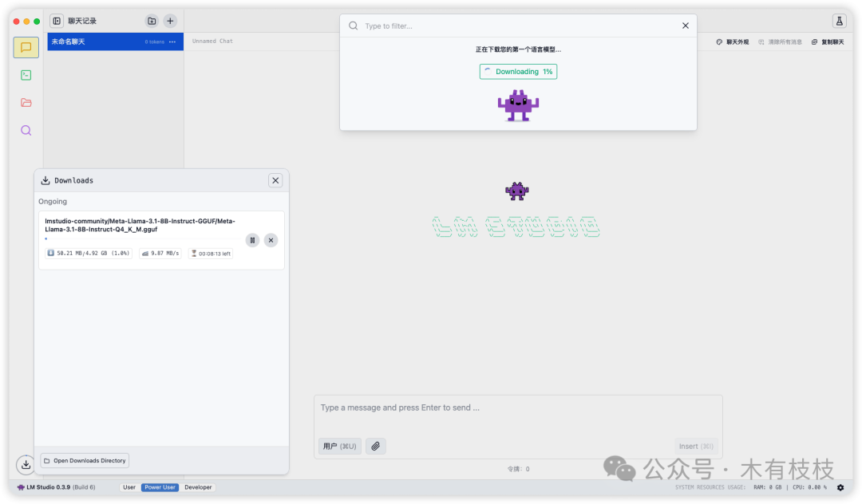Click 复制聊天 duplicate chat
Image resolution: width=862 pixels, height=504 pixels.
click(828, 41)
